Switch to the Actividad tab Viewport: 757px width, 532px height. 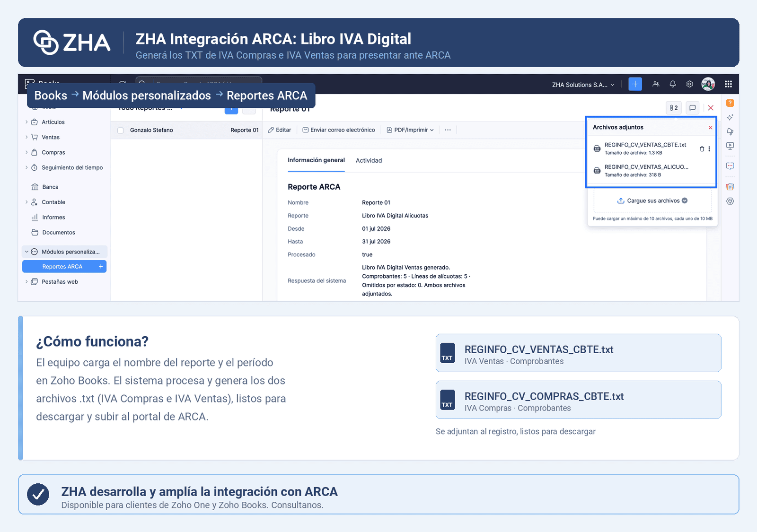[x=369, y=161]
